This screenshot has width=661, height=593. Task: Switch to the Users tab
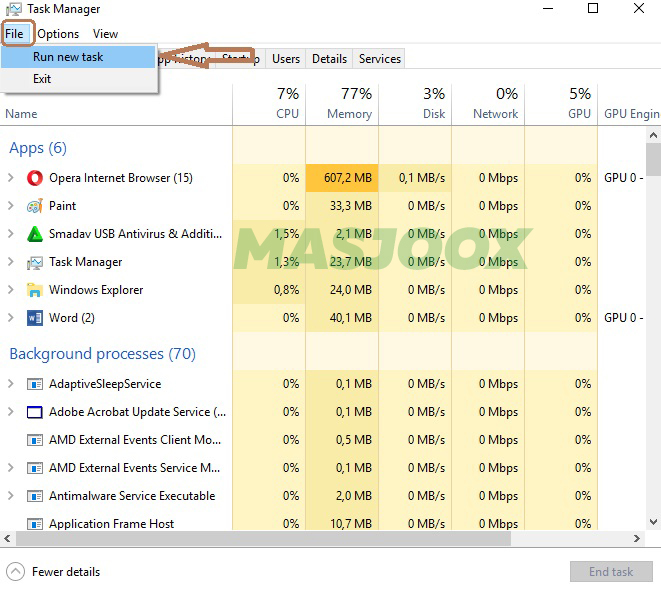(286, 59)
